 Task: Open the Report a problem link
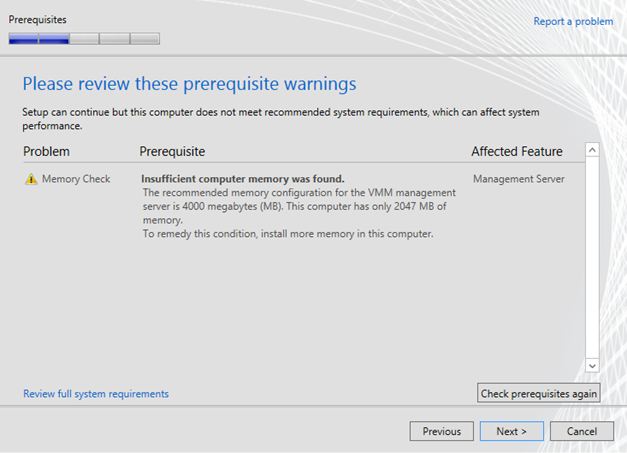tap(573, 21)
